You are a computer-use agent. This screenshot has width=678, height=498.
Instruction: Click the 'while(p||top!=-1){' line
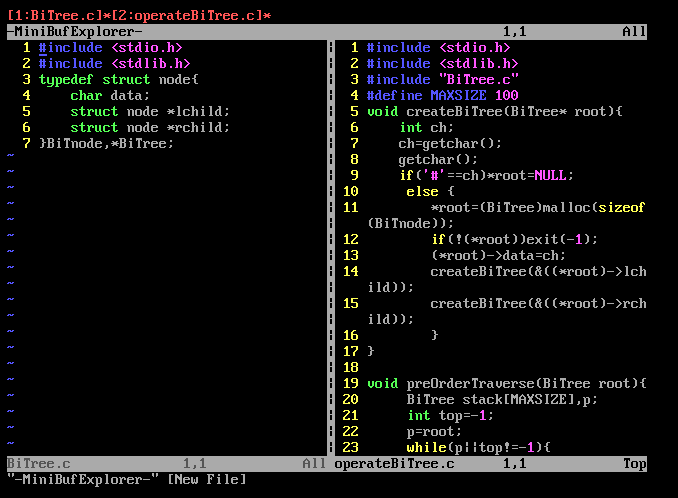click(478, 447)
